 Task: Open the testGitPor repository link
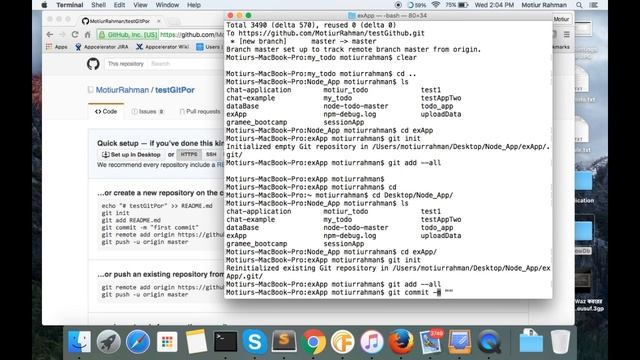point(175,90)
